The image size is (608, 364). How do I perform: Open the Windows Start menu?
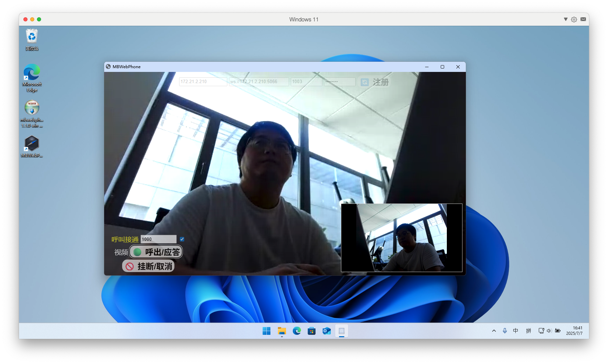(x=267, y=331)
